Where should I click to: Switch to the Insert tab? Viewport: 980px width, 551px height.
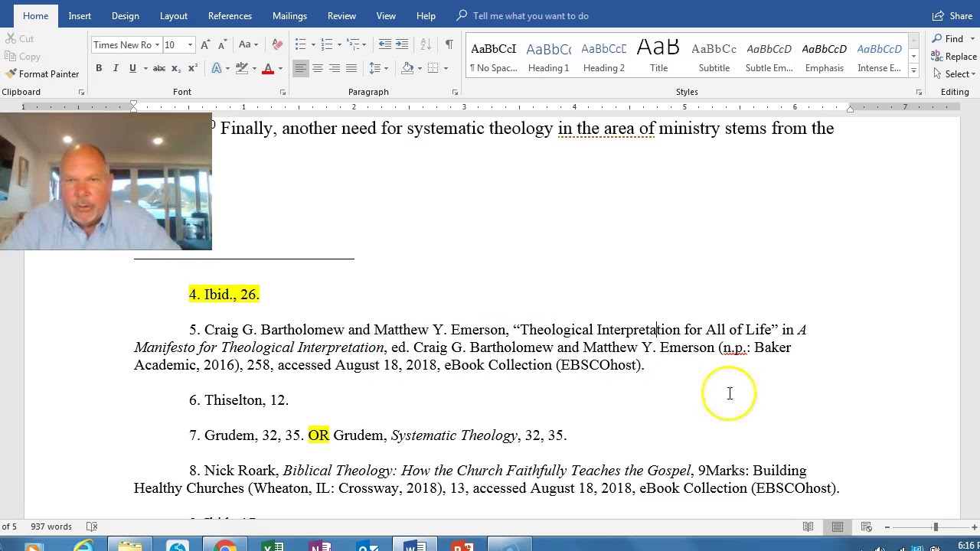(80, 16)
